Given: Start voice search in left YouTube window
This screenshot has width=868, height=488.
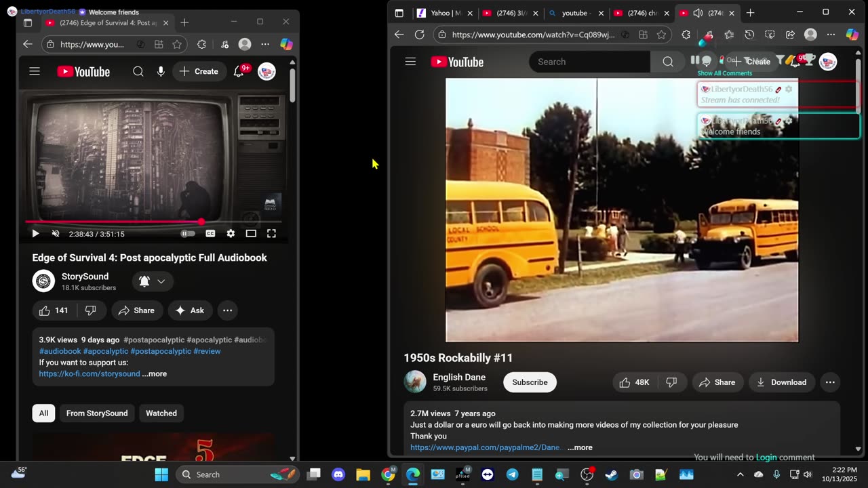Looking at the screenshot, I should coord(161,71).
